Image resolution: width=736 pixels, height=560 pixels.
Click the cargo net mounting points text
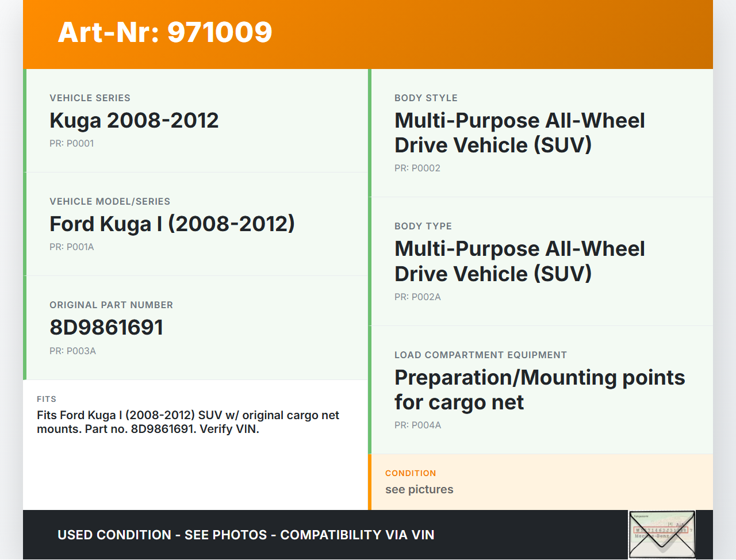[x=539, y=390]
